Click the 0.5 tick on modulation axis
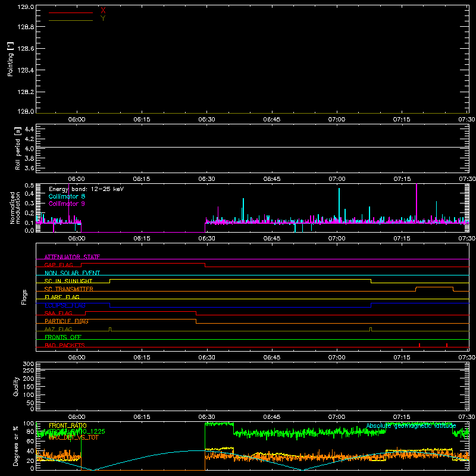The width and height of the screenshot is (476, 476). pyautogui.click(x=29, y=186)
